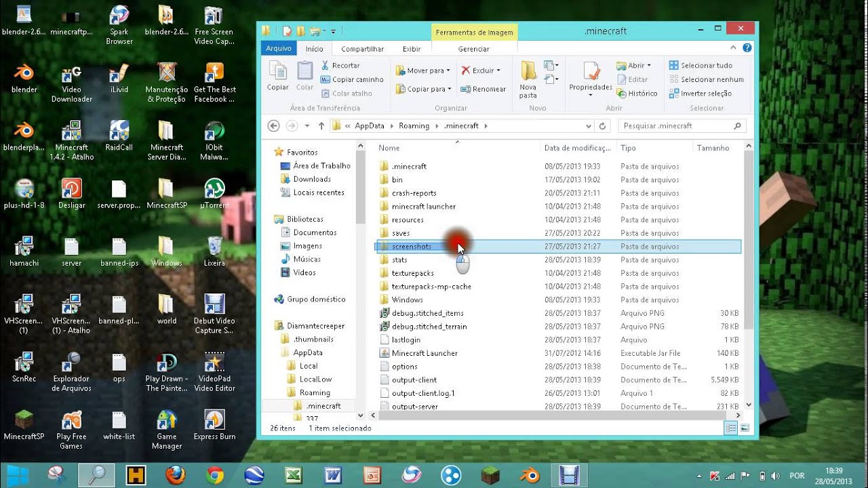Click the Roaming breadcrumb segment
Viewport: 868px width, 488px height.
pos(414,126)
